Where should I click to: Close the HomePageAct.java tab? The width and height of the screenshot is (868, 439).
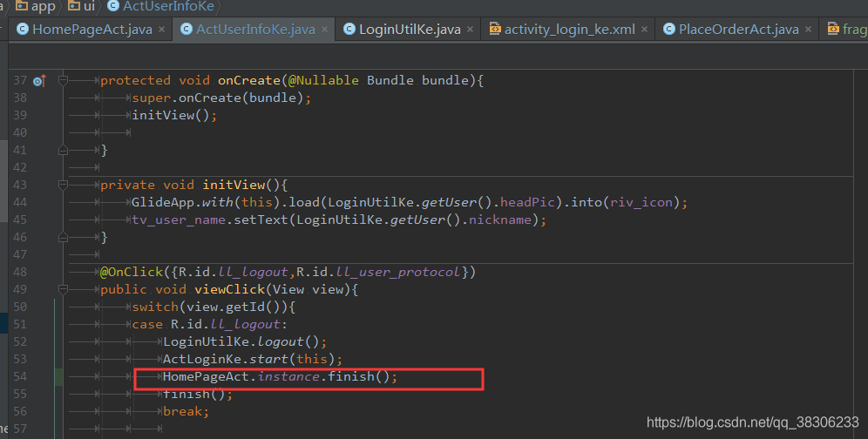(161, 30)
